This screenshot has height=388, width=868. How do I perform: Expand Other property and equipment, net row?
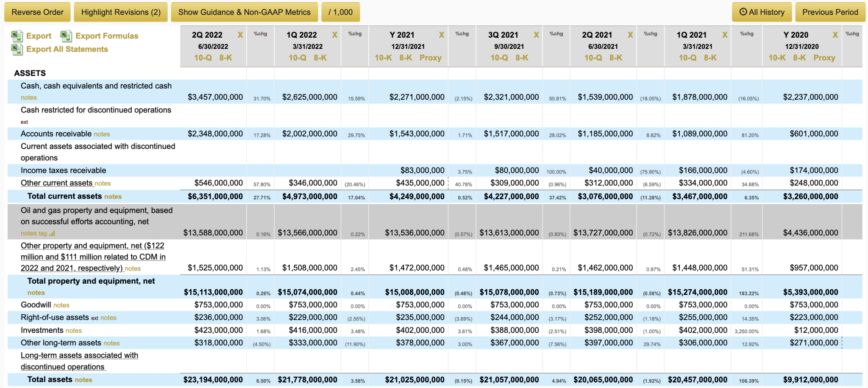pyautogui.click(x=93, y=257)
